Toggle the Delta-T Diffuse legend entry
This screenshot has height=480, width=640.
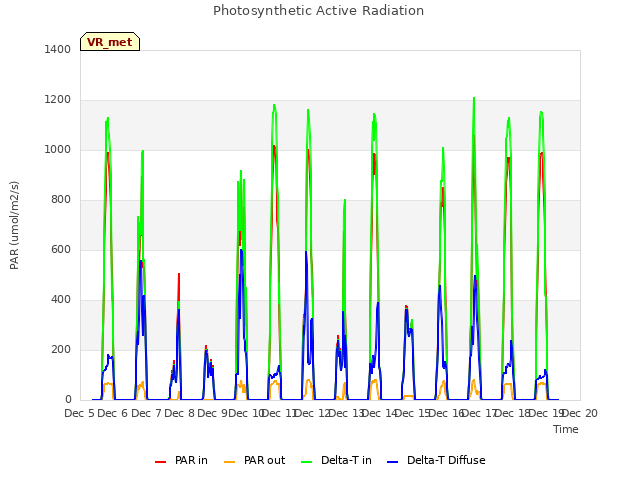(x=436, y=460)
